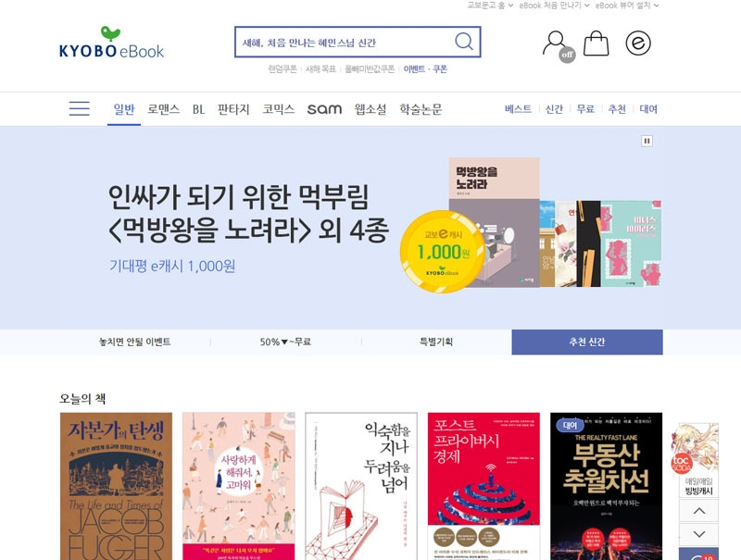741x560 pixels.
Task: Click the KYOBO eBook logo
Action: tap(111, 43)
